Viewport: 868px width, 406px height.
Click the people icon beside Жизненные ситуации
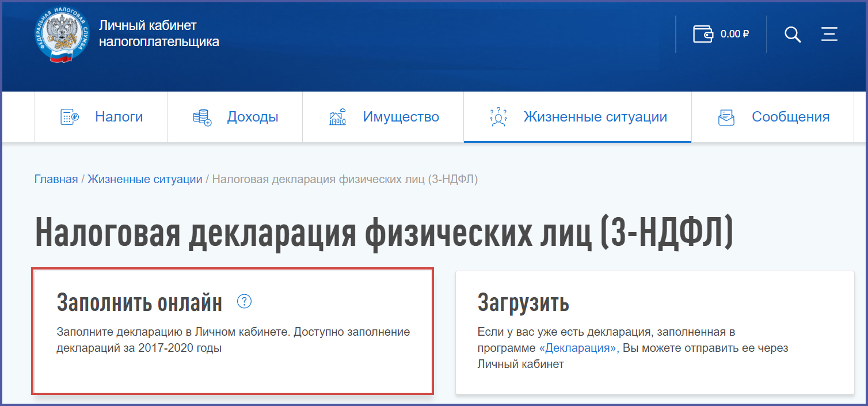(x=497, y=117)
